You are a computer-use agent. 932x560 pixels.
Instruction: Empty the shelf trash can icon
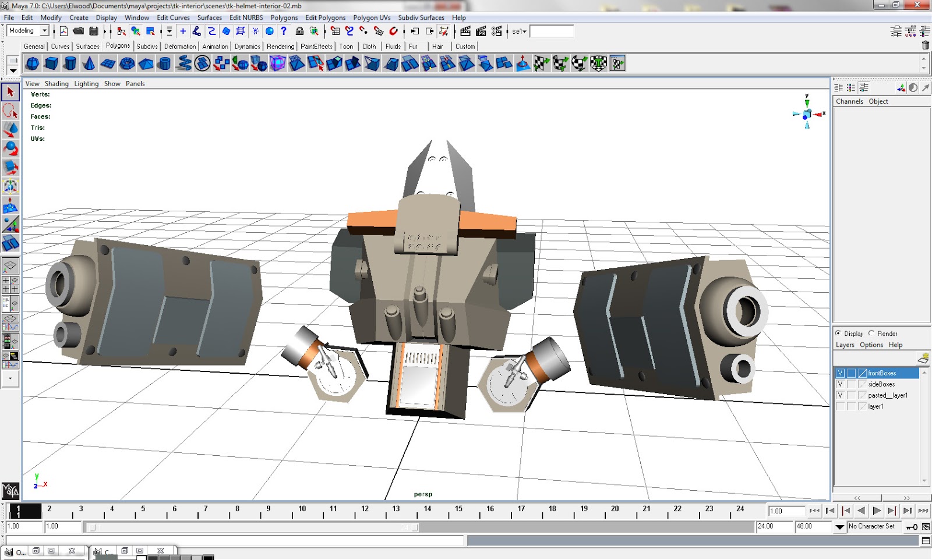tap(925, 45)
